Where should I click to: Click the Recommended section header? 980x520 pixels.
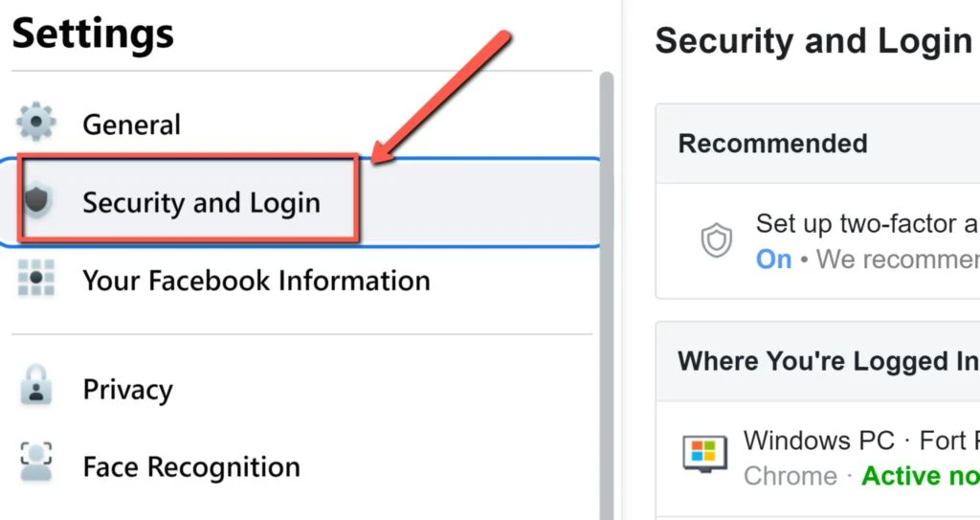coord(772,144)
